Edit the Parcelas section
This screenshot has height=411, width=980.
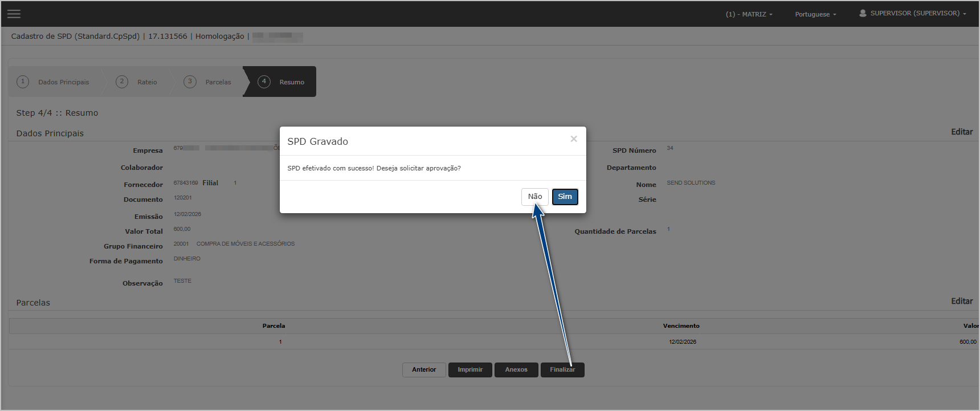click(x=961, y=302)
